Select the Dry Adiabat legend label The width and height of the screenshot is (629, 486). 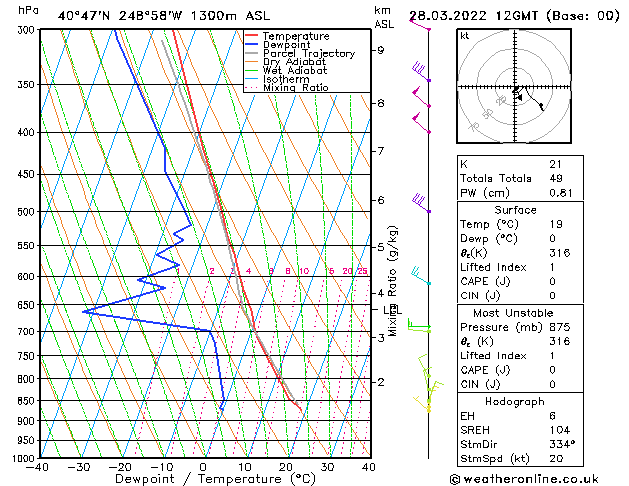click(x=294, y=62)
